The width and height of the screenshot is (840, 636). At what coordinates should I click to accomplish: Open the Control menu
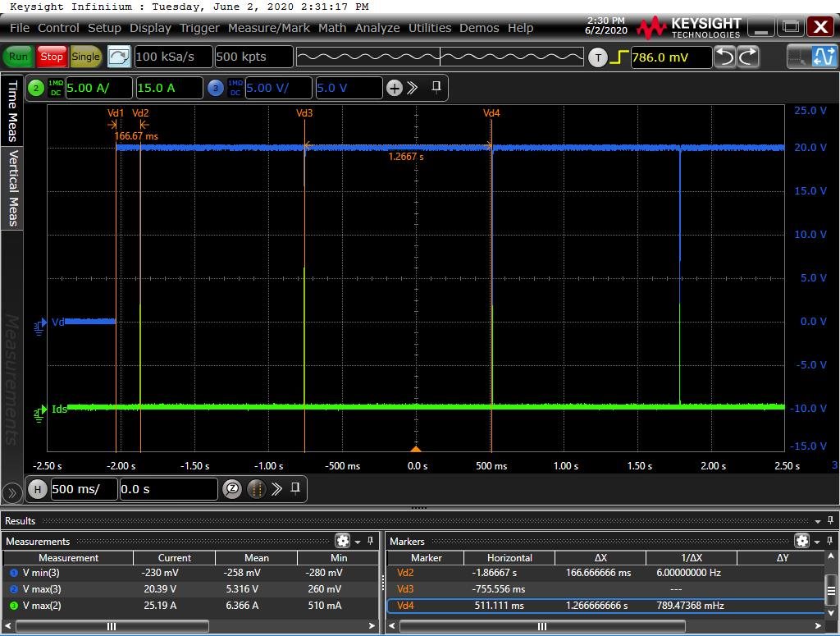[58, 28]
